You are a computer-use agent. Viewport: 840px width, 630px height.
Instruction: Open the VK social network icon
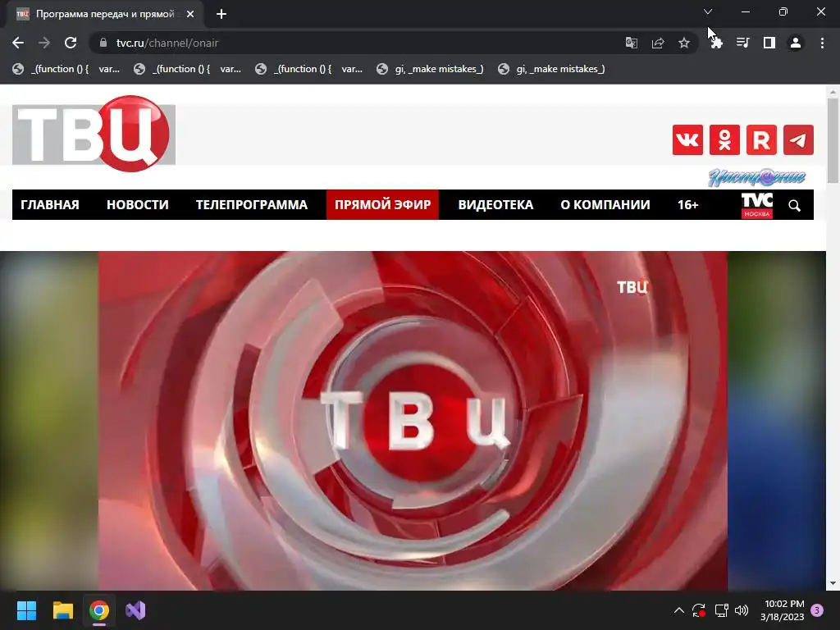[687, 139]
